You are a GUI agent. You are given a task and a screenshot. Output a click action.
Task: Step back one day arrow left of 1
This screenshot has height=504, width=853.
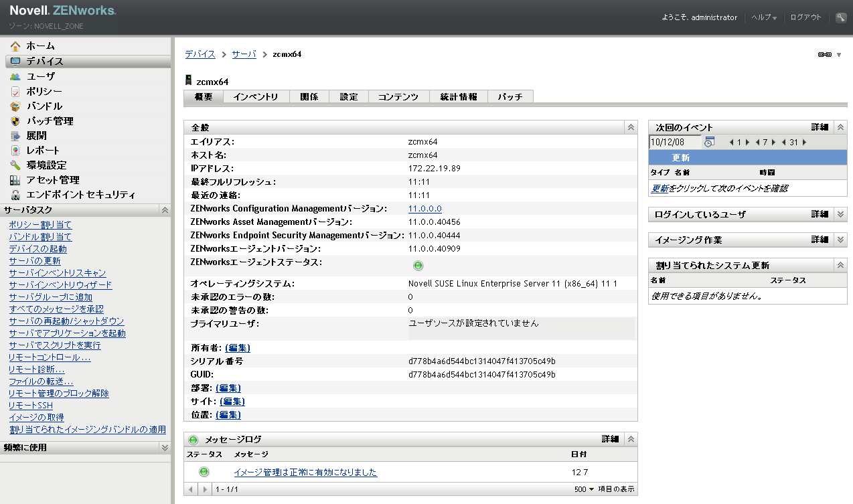click(x=731, y=142)
